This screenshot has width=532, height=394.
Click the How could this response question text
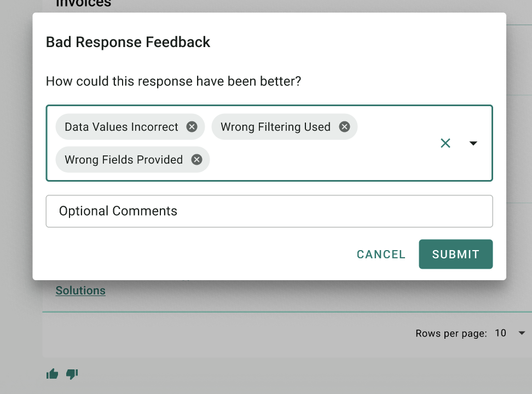174,82
